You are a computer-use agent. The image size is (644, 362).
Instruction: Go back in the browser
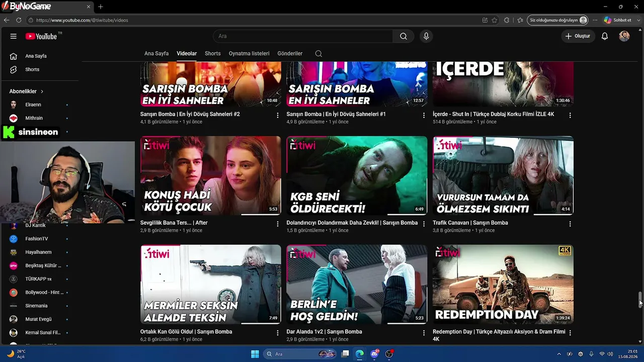[x=7, y=20]
